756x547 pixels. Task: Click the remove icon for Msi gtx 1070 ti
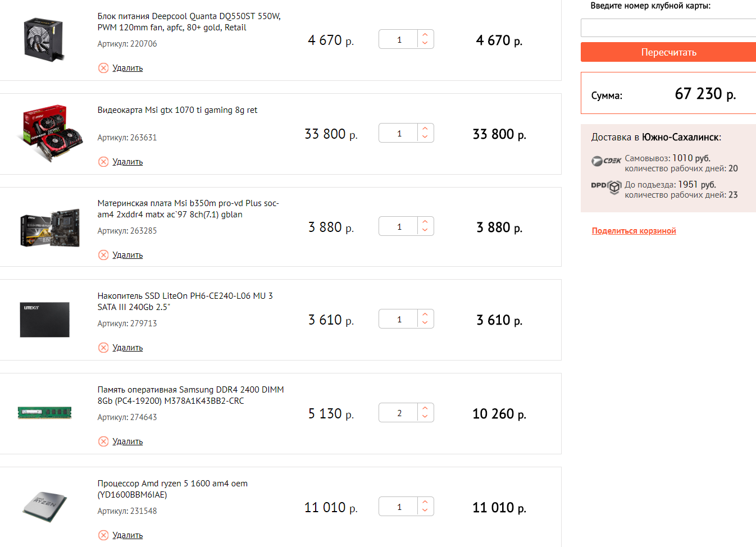(x=103, y=162)
